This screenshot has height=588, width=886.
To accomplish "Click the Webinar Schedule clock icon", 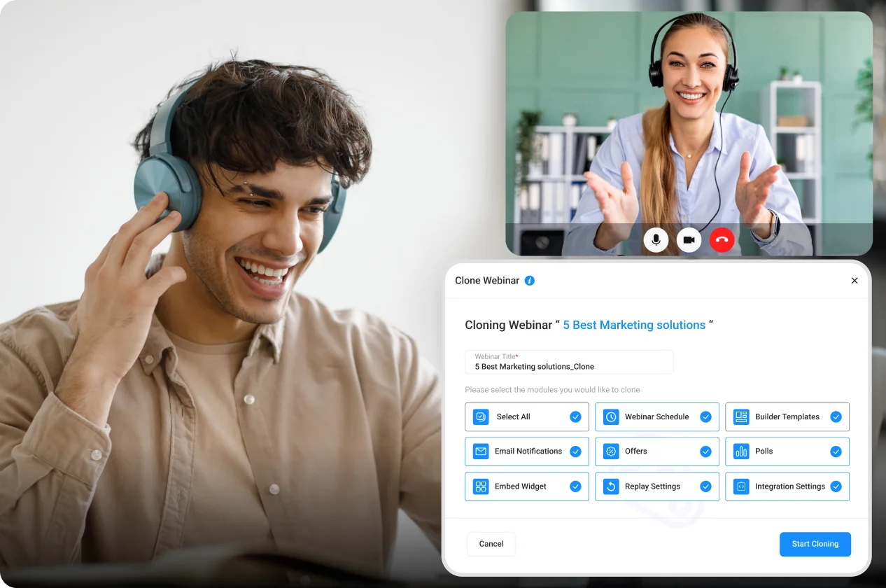I will pos(611,416).
